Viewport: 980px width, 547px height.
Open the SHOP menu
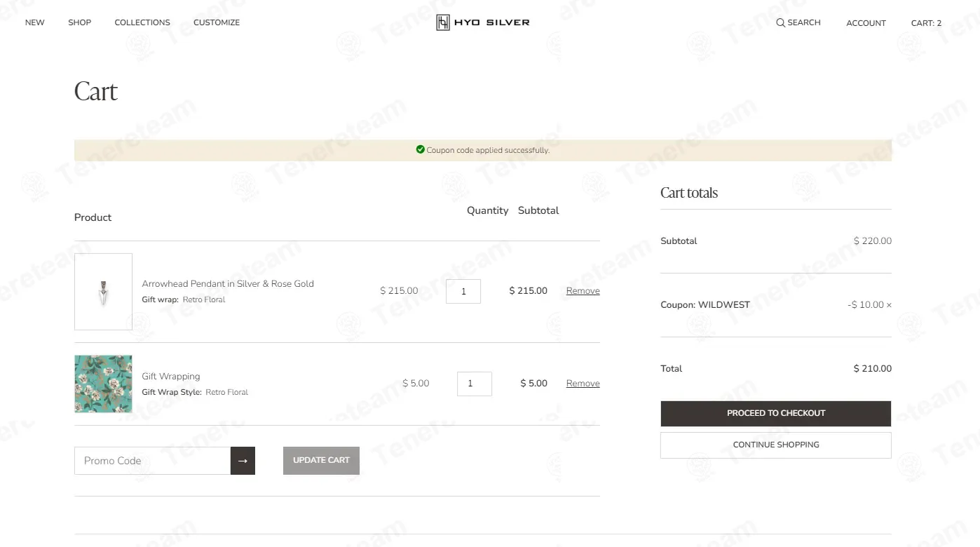click(x=80, y=22)
